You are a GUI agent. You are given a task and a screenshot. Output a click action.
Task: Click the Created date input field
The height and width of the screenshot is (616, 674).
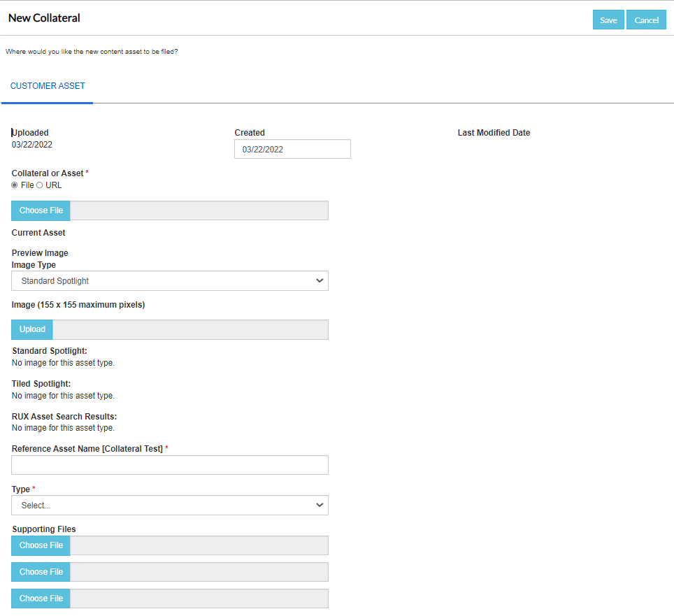click(x=292, y=149)
